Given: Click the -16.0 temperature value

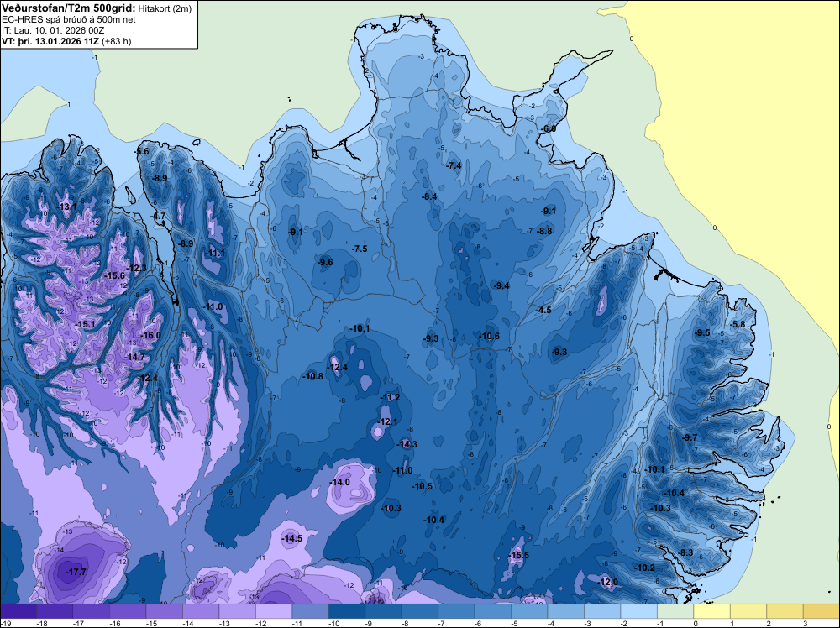Looking at the screenshot, I should [150, 335].
